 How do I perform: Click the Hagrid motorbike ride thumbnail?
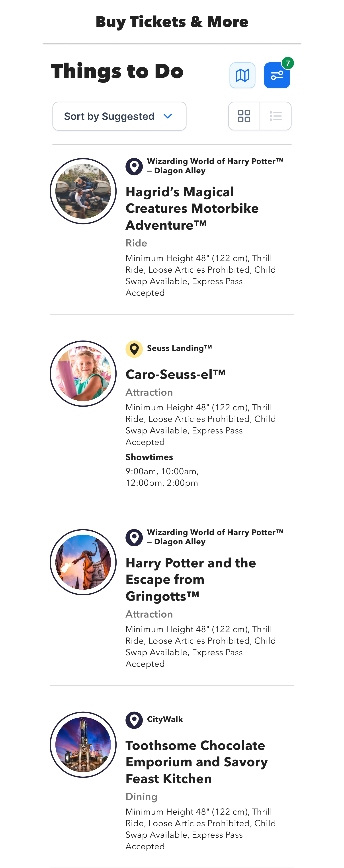click(x=83, y=191)
